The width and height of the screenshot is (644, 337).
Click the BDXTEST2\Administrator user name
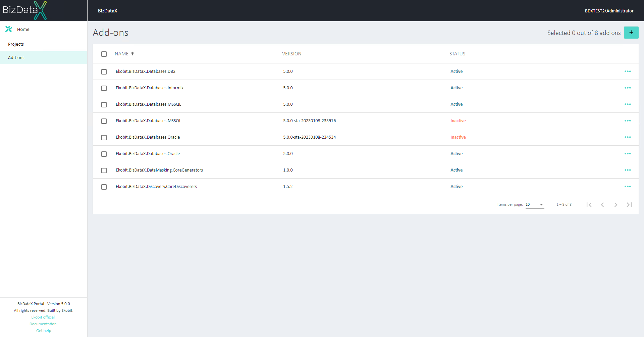click(x=609, y=11)
